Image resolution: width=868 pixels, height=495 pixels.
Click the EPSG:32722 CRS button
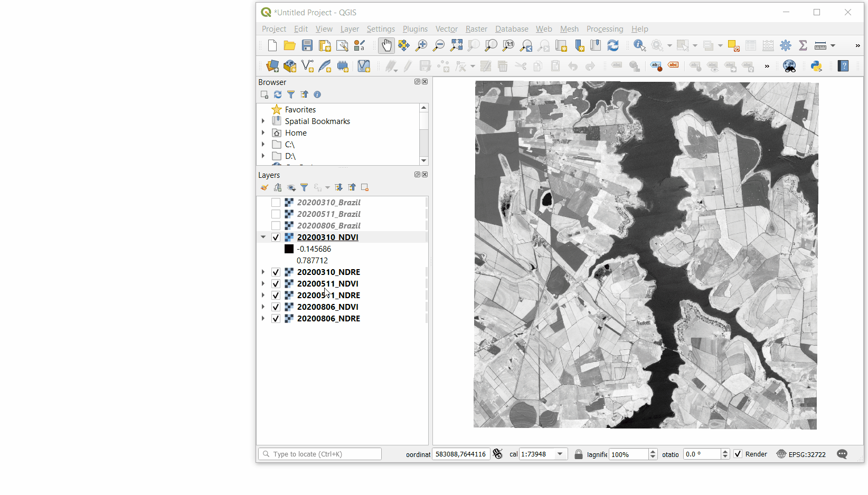click(x=801, y=454)
